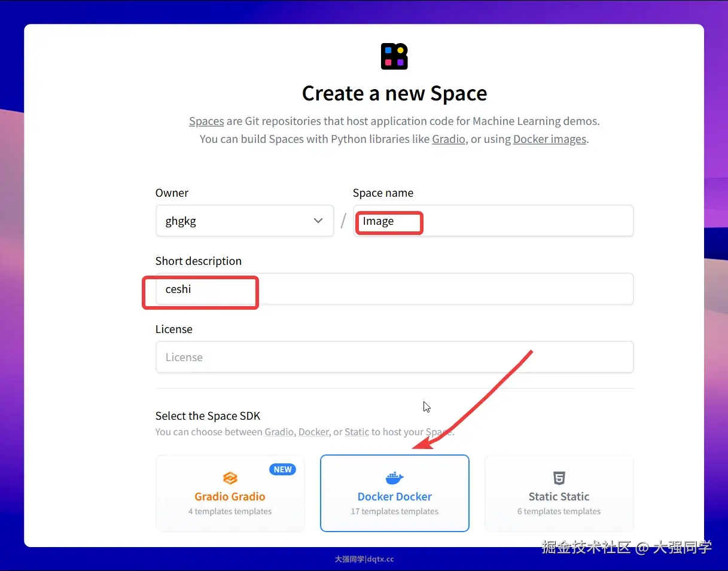Viewport: 728px width, 571px height.
Task: Click the "Short description" label
Action: [199, 261]
